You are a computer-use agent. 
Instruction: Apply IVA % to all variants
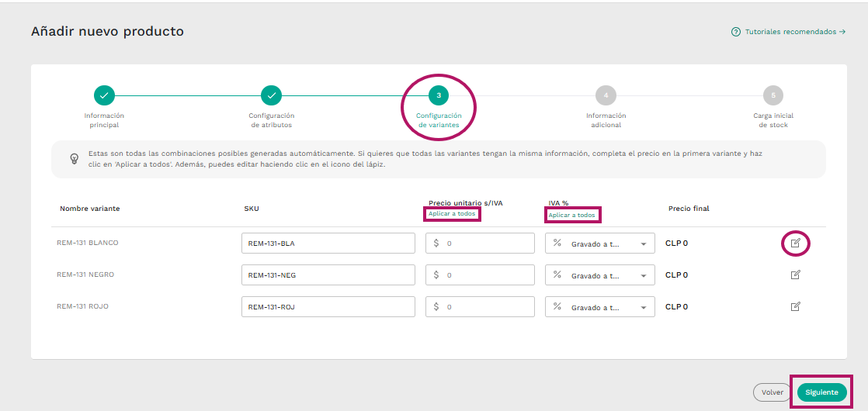(572, 215)
